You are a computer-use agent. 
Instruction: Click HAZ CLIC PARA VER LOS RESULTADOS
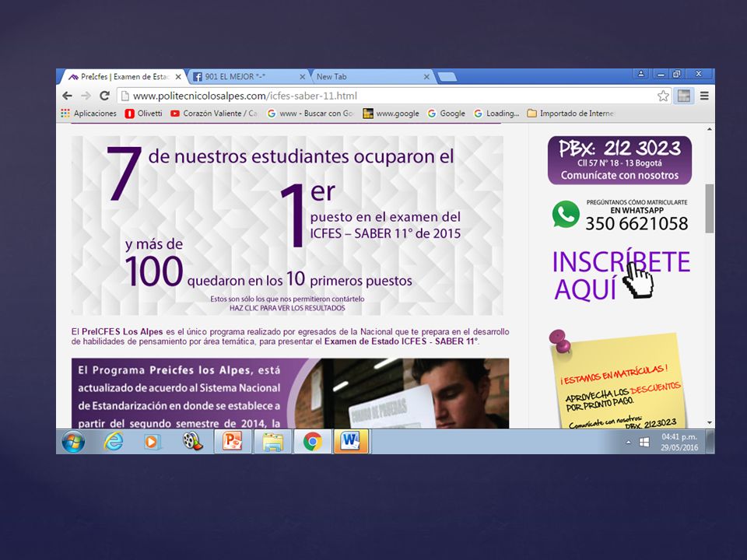tap(287, 308)
